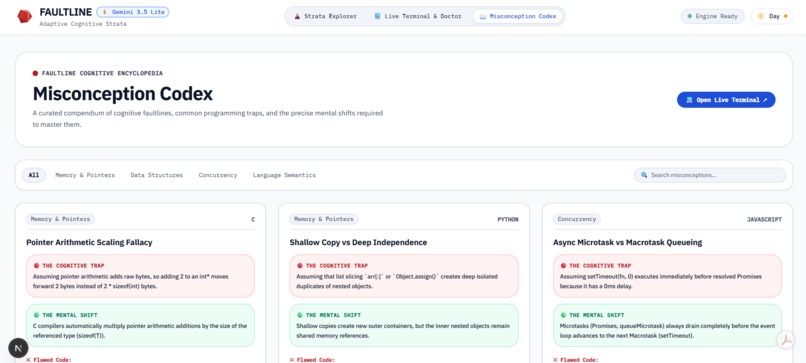806x363 pixels.
Task: Click the Gemini 3.5 Lite model badge
Action: [x=133, y=12]
